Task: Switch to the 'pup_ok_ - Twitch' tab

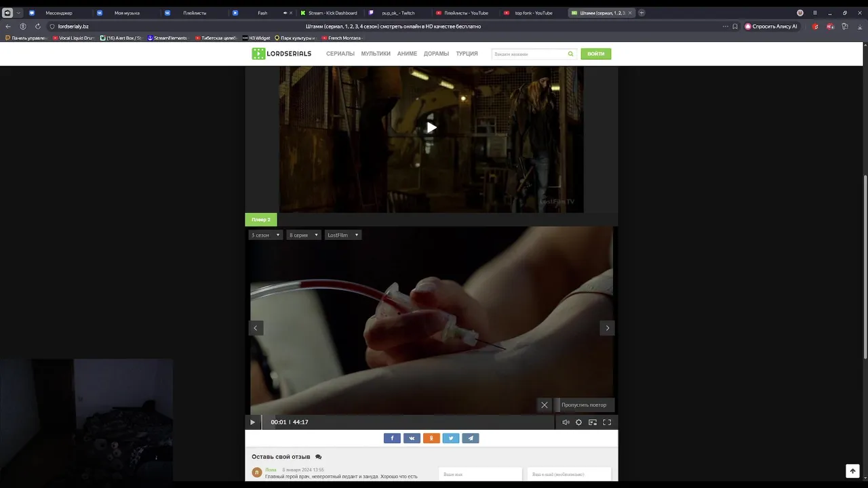Action: 398,13
